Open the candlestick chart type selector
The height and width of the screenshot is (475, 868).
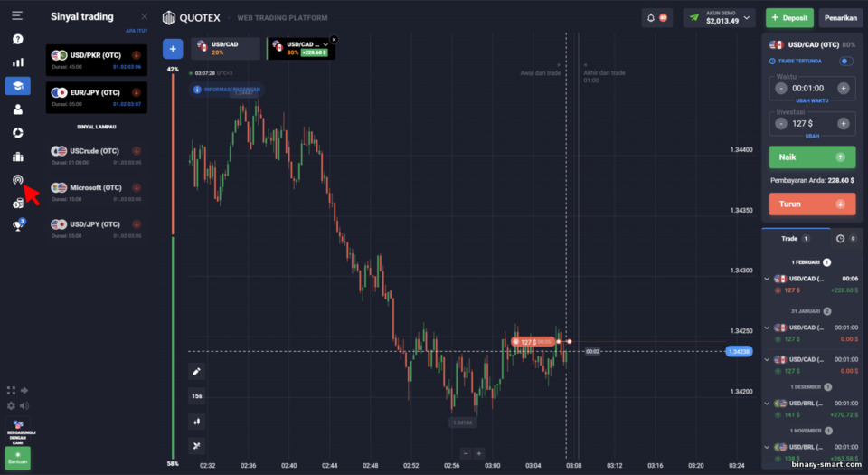click(x=196, y=422)
